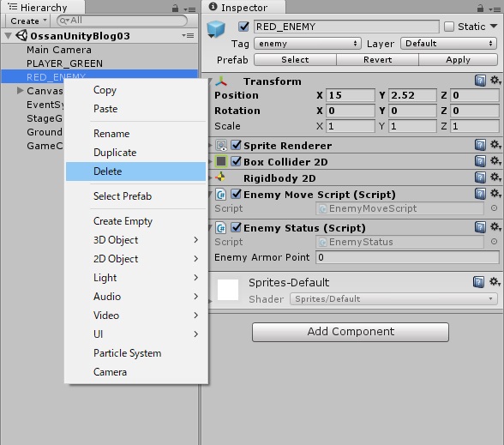
Task: Click the Box Collider 2D component icon
Action: tap(221, 161)
